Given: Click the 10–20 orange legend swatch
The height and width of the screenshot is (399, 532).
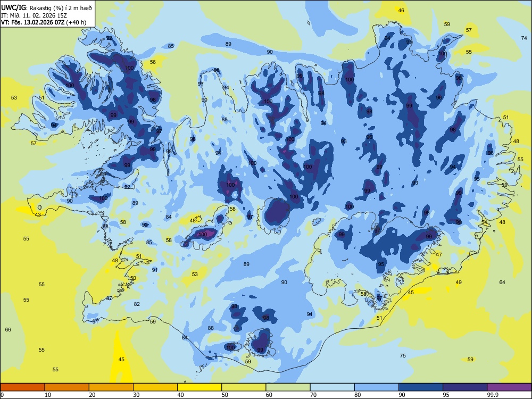Looking at the screenshot, I should (x=67, y=387).
